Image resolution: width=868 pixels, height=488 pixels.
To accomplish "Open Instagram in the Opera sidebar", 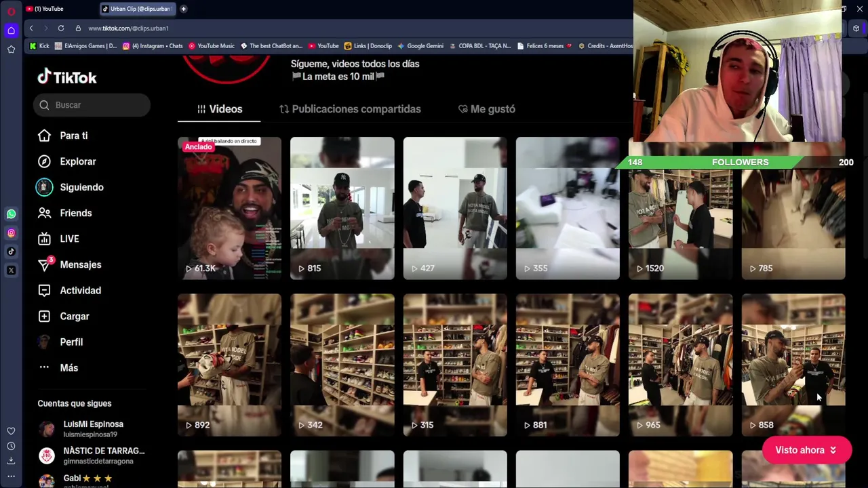I will 11,233.
